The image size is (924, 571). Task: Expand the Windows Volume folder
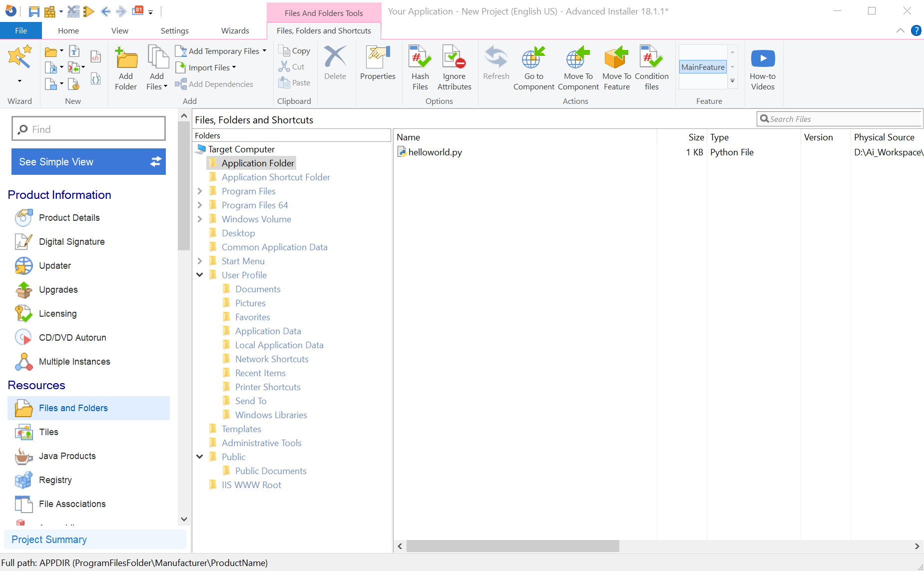(200, 219)
